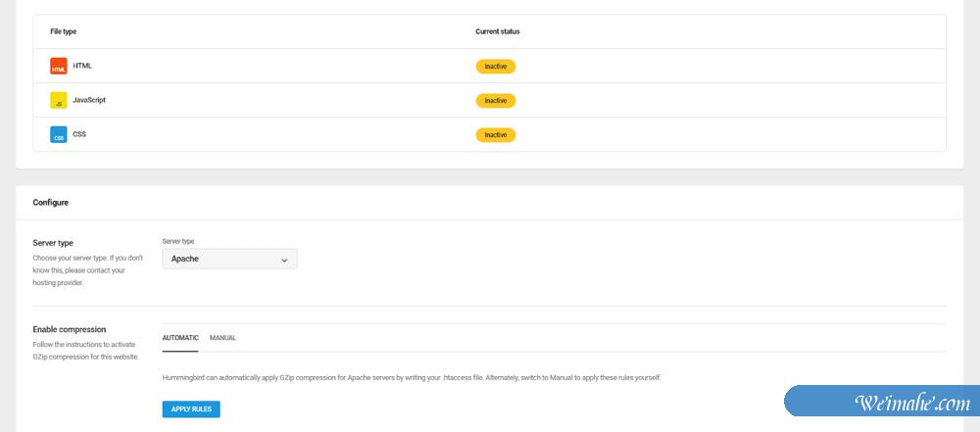The width and height of the screenshot is (980, 432).
Task: Click the yellow JavaScript file type icon
Action: tap(58, 100)
